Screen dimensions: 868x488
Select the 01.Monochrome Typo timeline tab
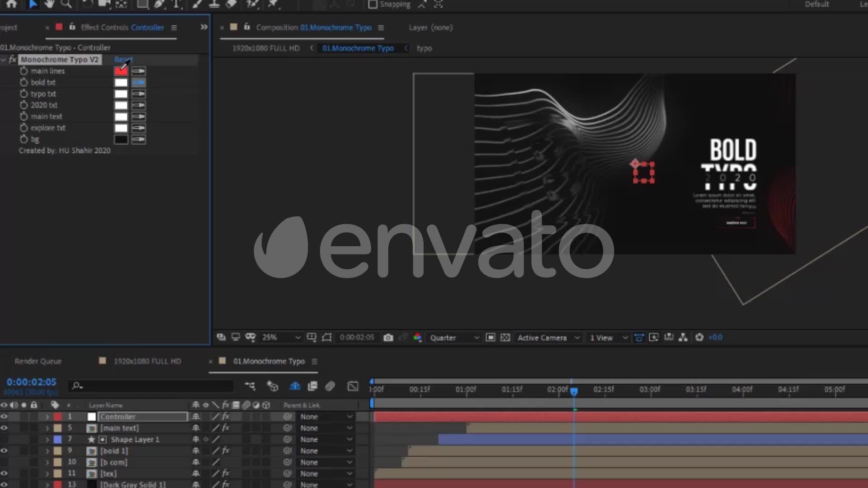[x=269, y=361]
